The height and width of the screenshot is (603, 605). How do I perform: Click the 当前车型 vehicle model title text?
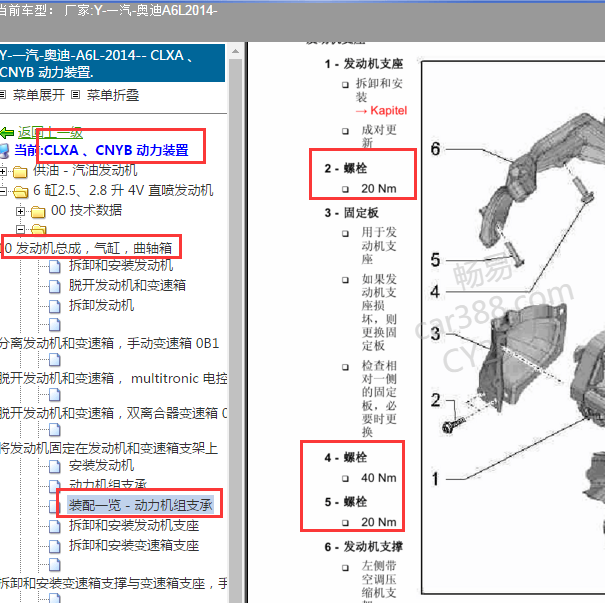(108, 10)
